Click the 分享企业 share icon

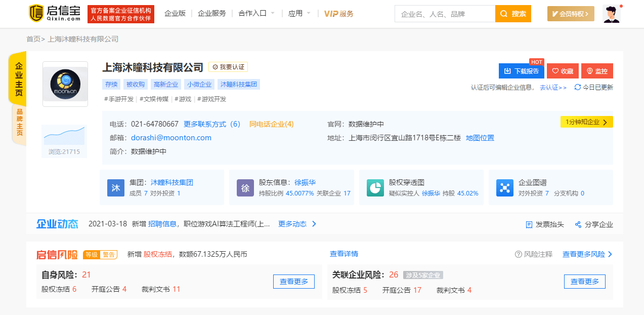578,224
